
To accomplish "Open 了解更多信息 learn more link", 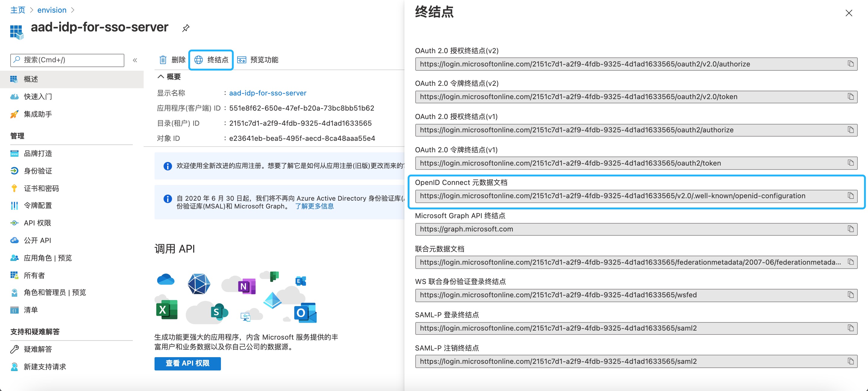I will click(x=314, y=206).
